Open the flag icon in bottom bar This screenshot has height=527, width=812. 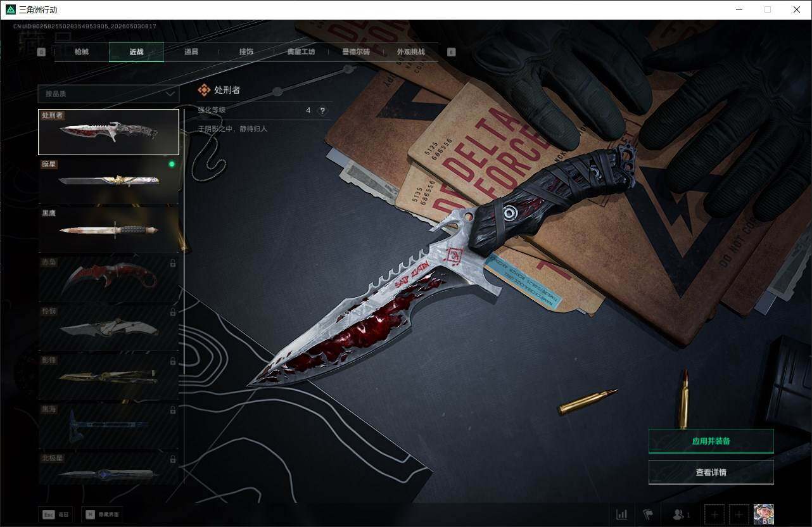click(x=647, y=514)
